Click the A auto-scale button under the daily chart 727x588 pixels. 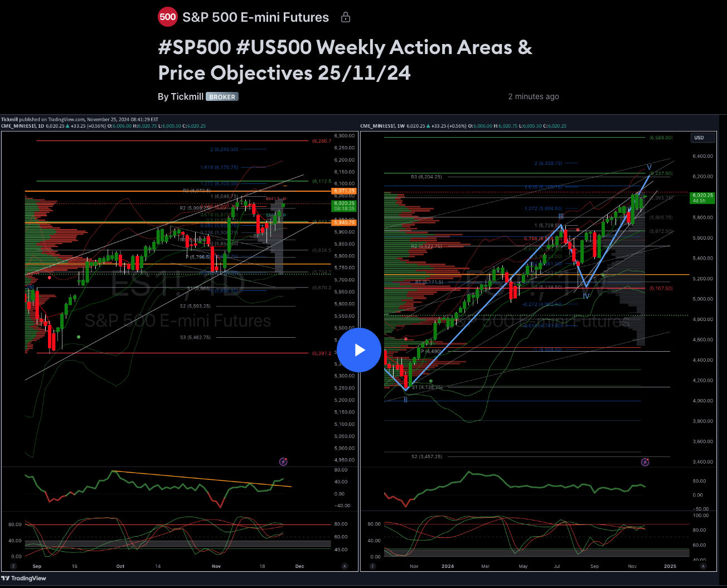345,566
